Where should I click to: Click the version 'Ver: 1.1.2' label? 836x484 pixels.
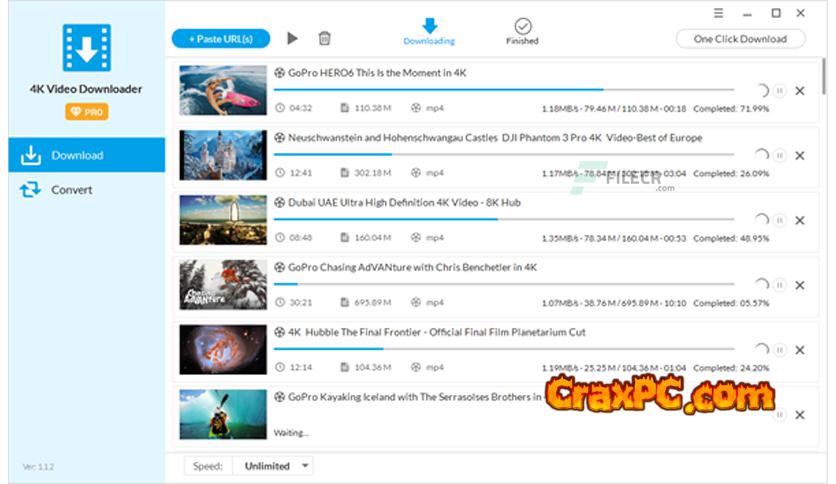38,466
